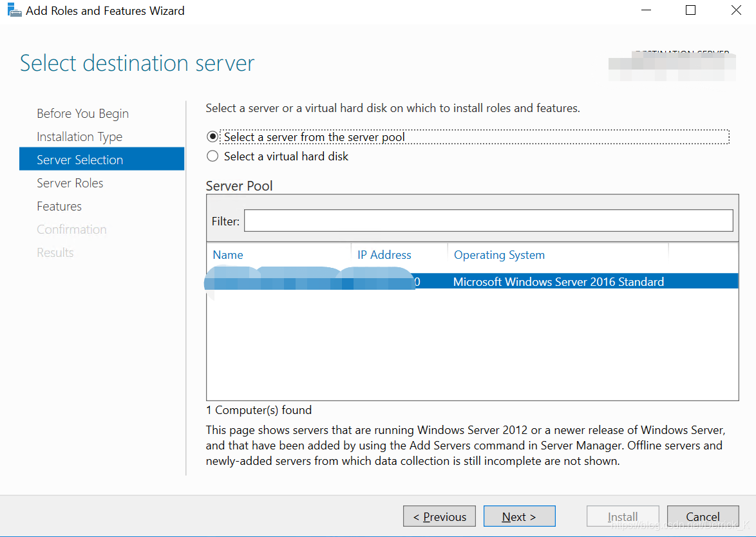This screenshot has width=756, height=537.
Task: Maximize the wizard window
Action: [x=690, y=10]
